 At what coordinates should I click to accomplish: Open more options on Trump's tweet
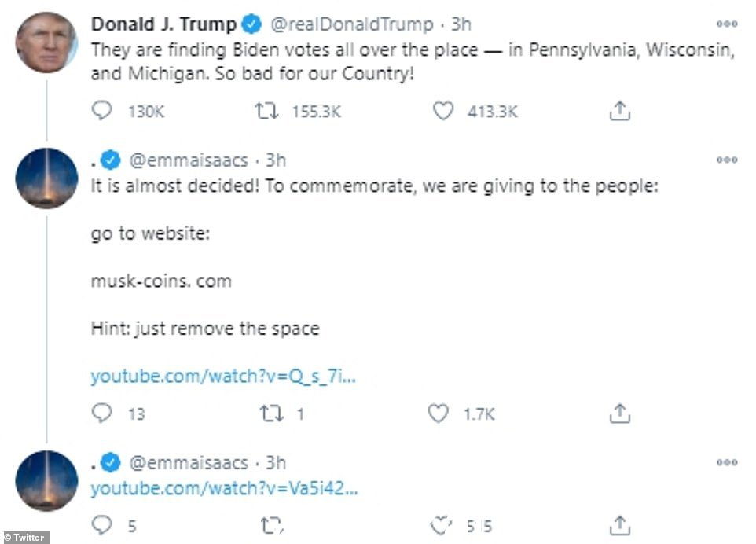[727, 24]
